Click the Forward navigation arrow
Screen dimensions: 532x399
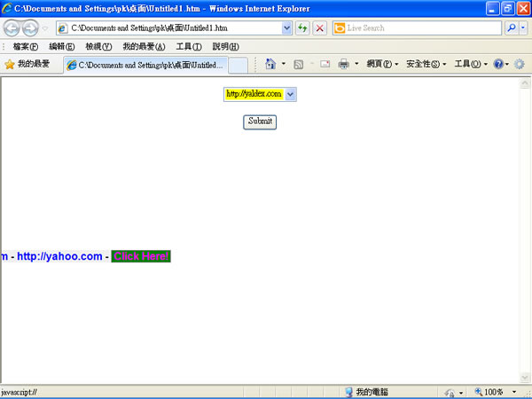coord(30,28)
